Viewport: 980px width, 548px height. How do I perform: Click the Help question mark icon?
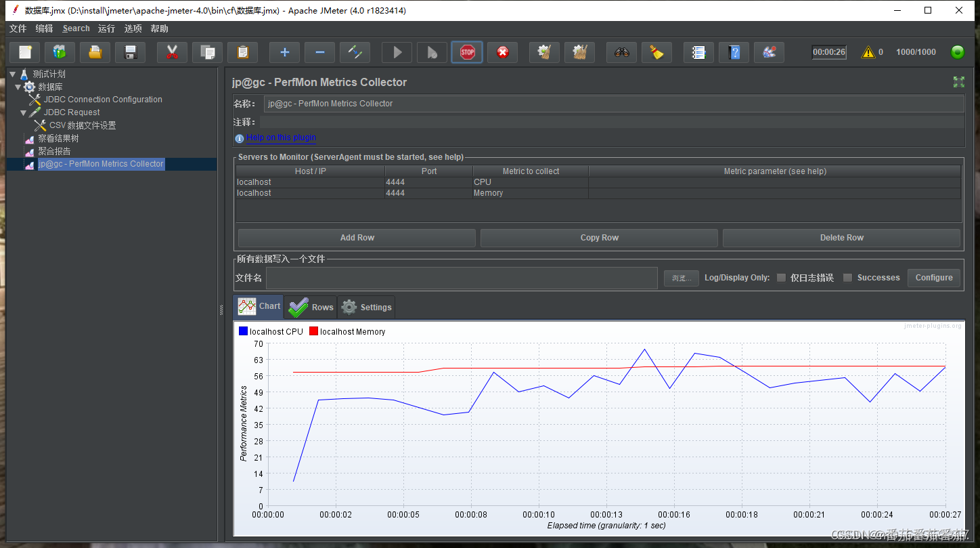(734, 52)
